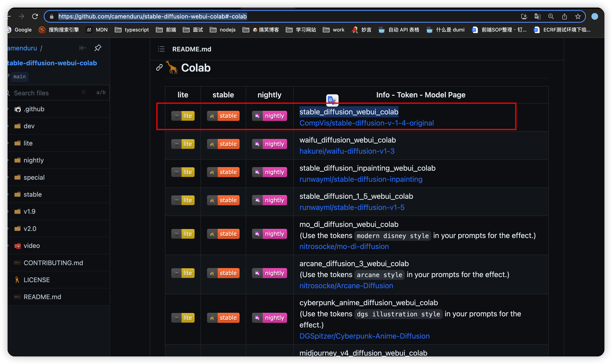Open the main branch selector
Screen dimensions: 612x364
[x=19, y=77]
